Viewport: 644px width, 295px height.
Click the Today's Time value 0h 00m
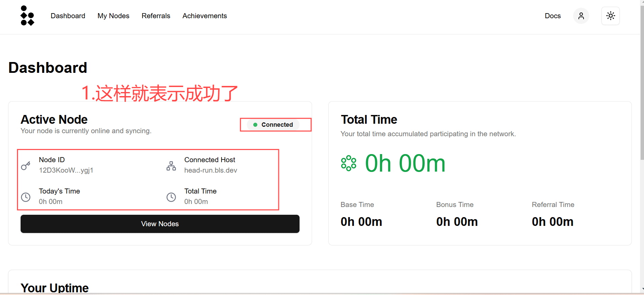tap(51, 202)
